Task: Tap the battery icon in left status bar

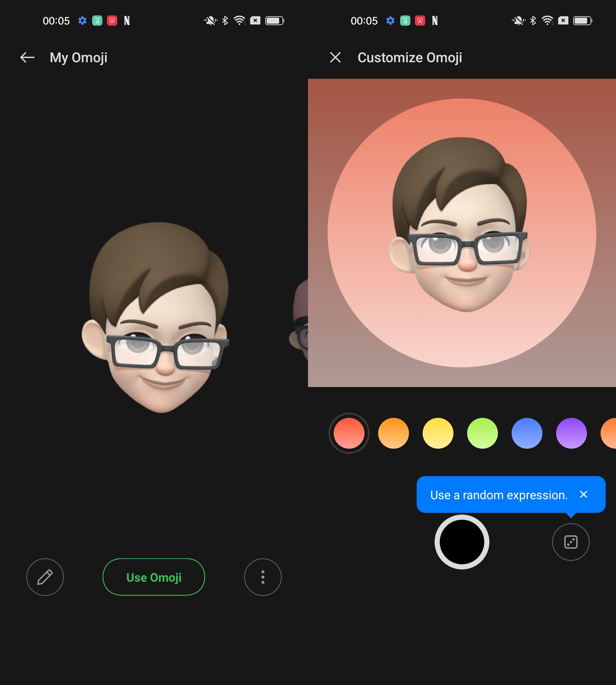Action: [275, 21]
